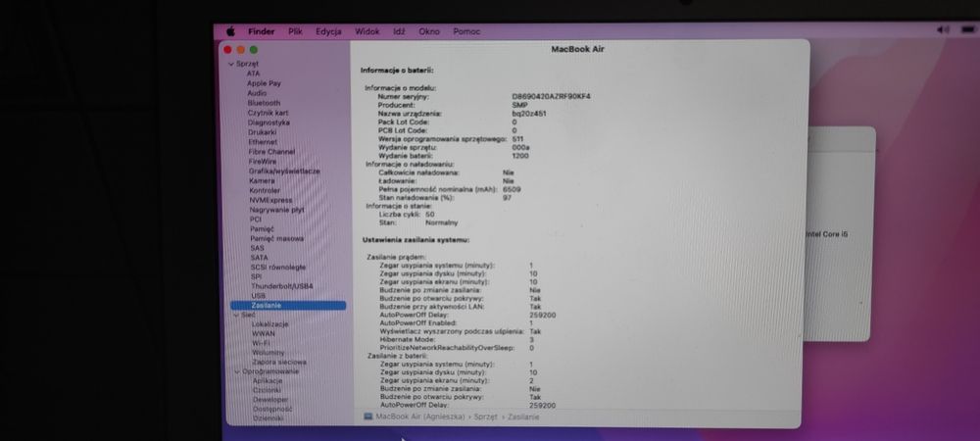
Task: Click the Liczba cykli value 50
Action: [x=429, y=215]
